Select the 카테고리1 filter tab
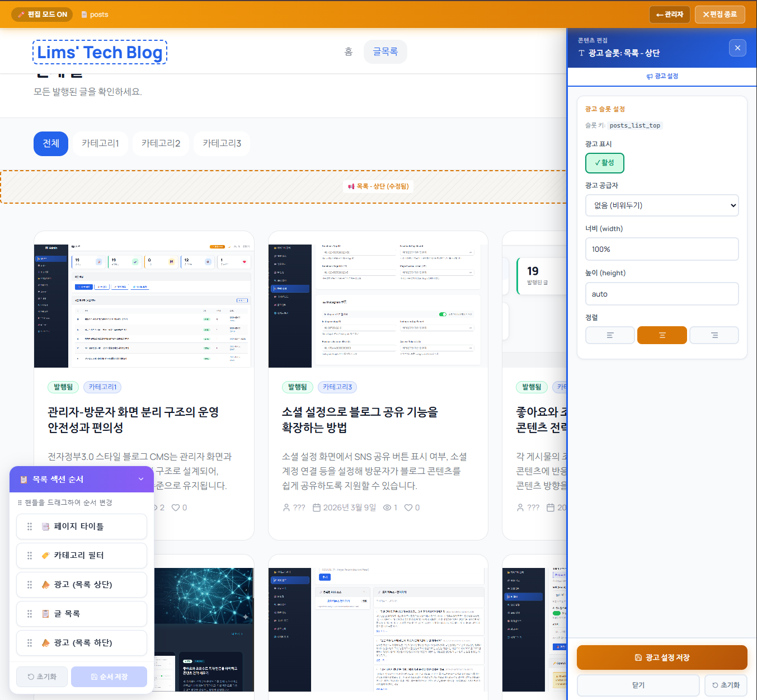Image resolution: width=757 pixels, height=700 pixels. coord(100,143)
